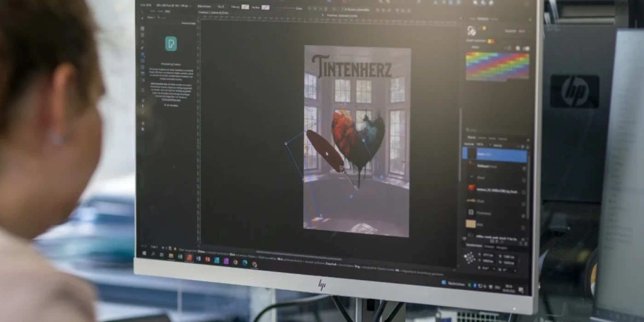Open the rainbow pattern swatch panel
Screen dimensions: 644x322
coord(497,68)
